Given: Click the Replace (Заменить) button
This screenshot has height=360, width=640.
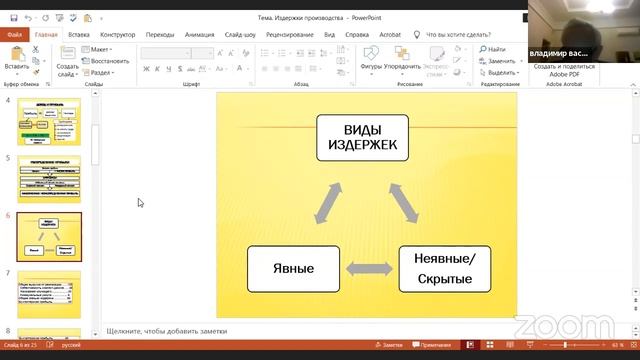Looking at the screenshot, I should [497, 61].
